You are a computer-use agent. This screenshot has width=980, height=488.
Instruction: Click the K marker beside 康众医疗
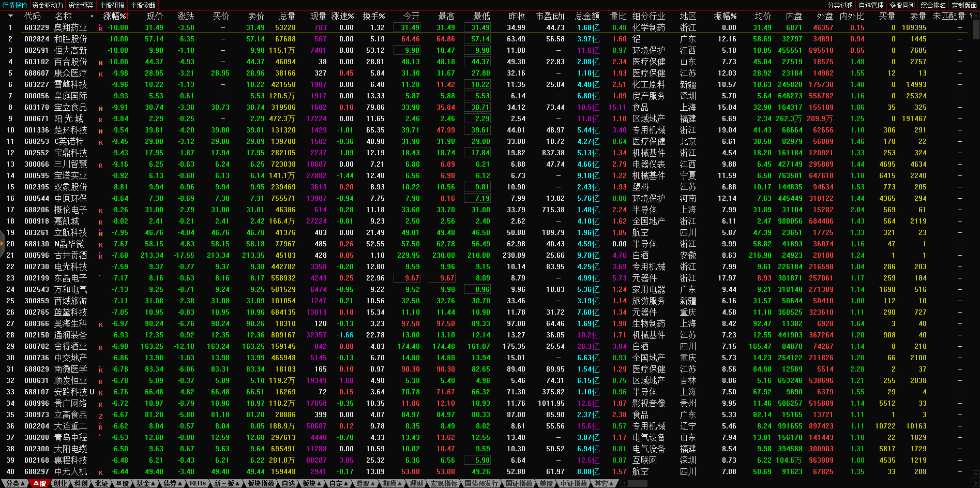pos(100,74)
